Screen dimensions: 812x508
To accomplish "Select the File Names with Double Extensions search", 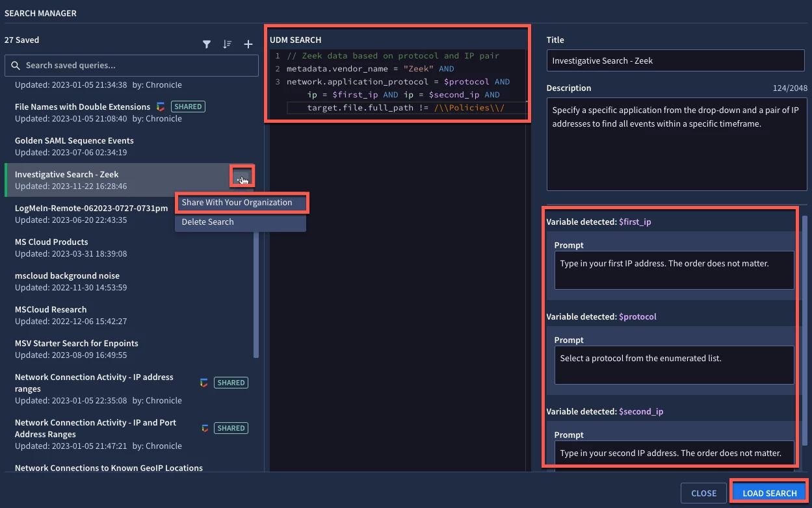I will [x=83, y=107].
